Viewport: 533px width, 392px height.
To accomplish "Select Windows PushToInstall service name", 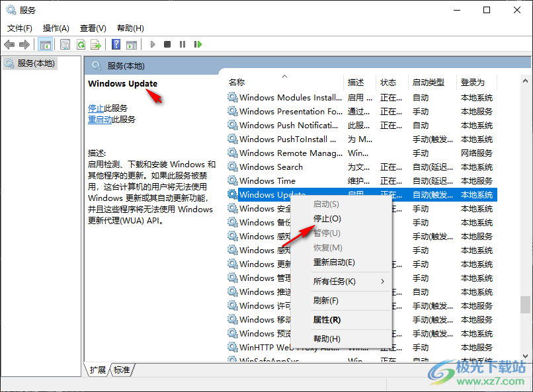I will tap(288, 139).
